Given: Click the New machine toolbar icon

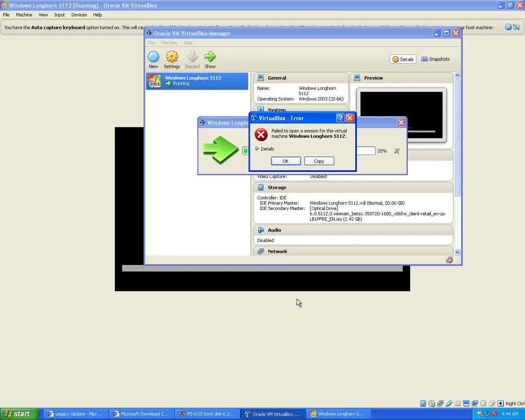Looking at the screenshot, I should (153, 60).
